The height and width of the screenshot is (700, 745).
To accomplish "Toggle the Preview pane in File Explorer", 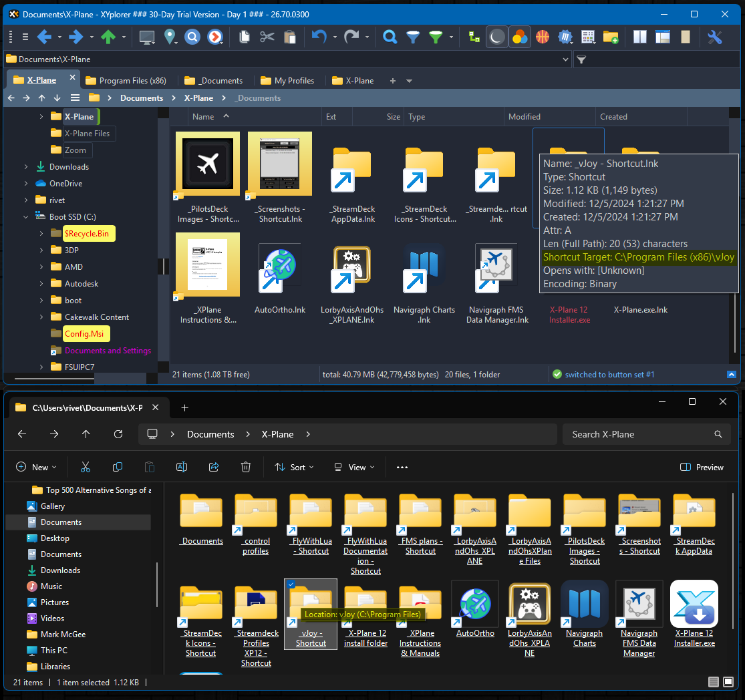I will tap(702, 468).
